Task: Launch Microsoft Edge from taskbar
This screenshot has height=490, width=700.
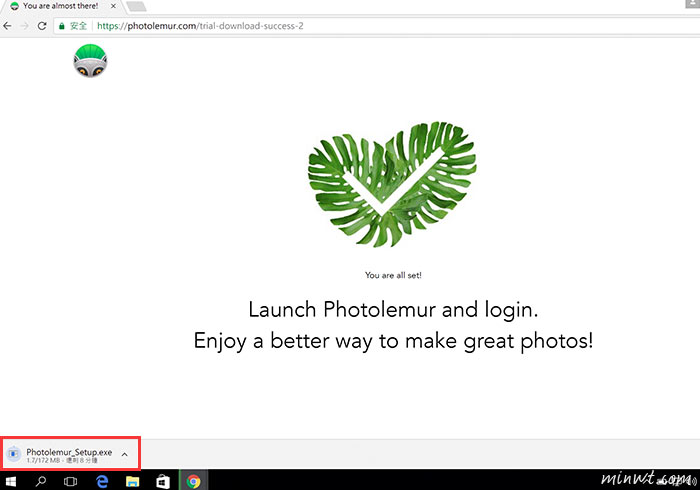Action: point(102,481)
